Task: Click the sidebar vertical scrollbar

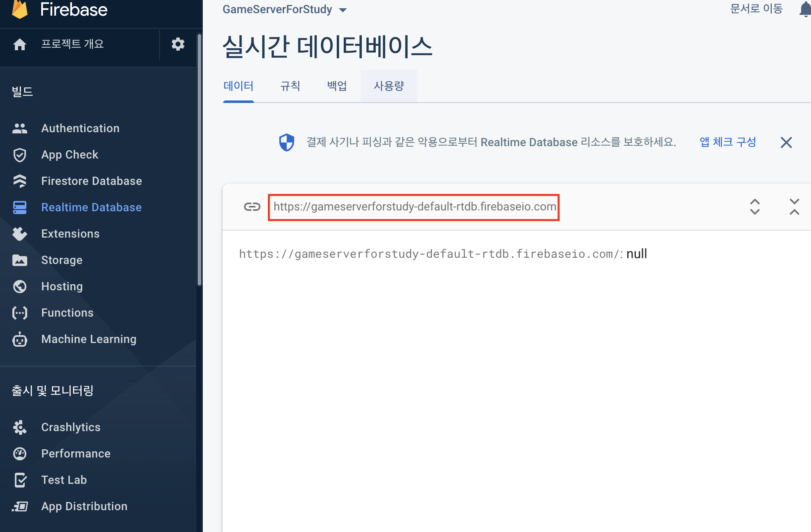Action: pyautogui.click(x=199, y=161)
